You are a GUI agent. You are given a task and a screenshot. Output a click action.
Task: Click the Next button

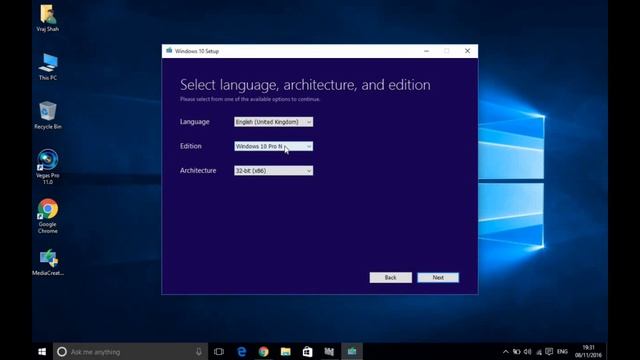pyautogui.click(x=438, y=278)
